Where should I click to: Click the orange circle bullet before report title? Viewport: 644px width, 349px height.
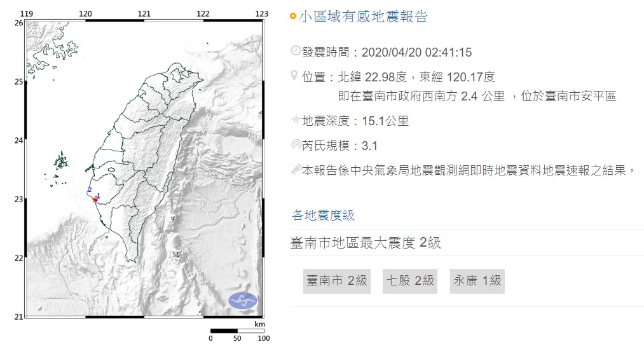tap(293, 17)
